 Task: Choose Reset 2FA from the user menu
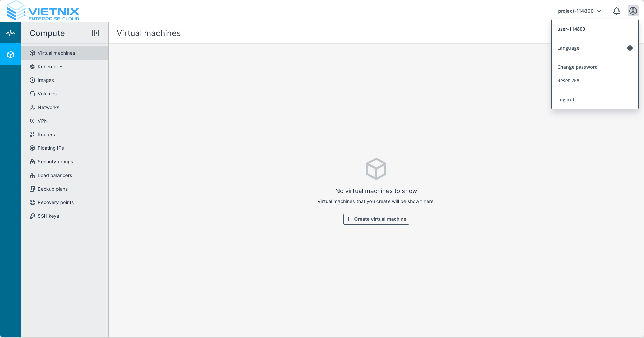(568, 81)
